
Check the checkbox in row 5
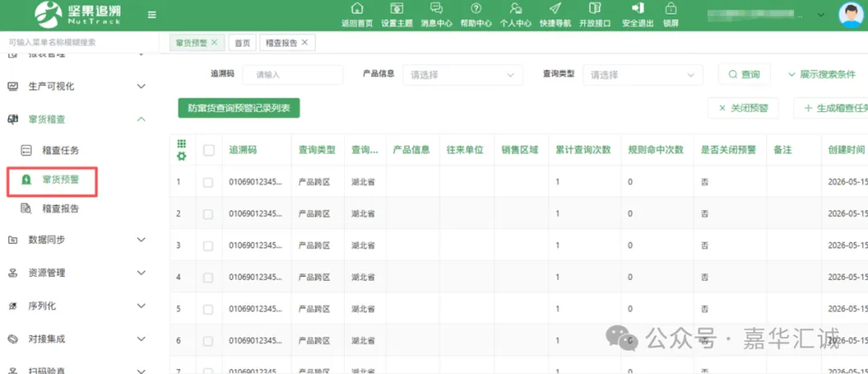point(208,309)
